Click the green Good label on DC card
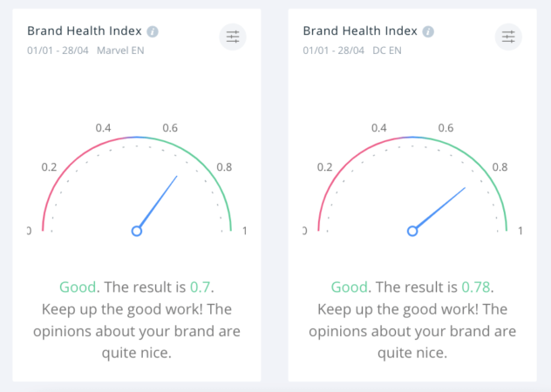 [x=349, y=287]
